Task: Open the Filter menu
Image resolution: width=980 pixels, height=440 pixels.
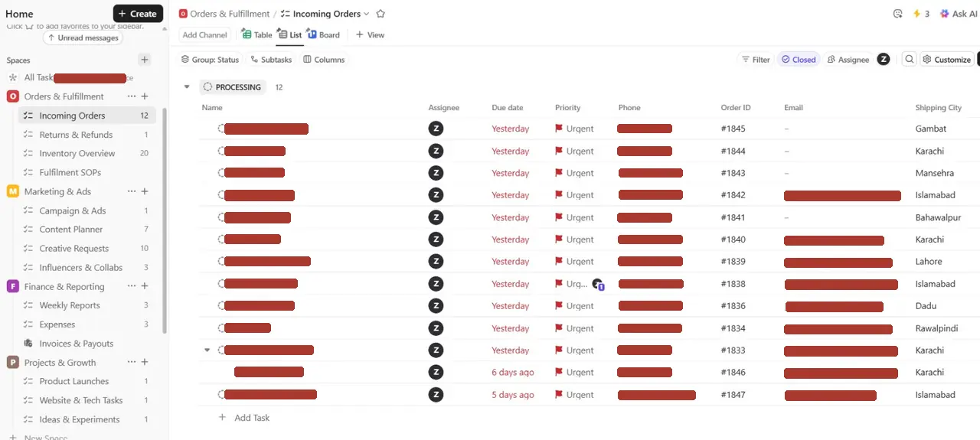Action: coord(755,60)
